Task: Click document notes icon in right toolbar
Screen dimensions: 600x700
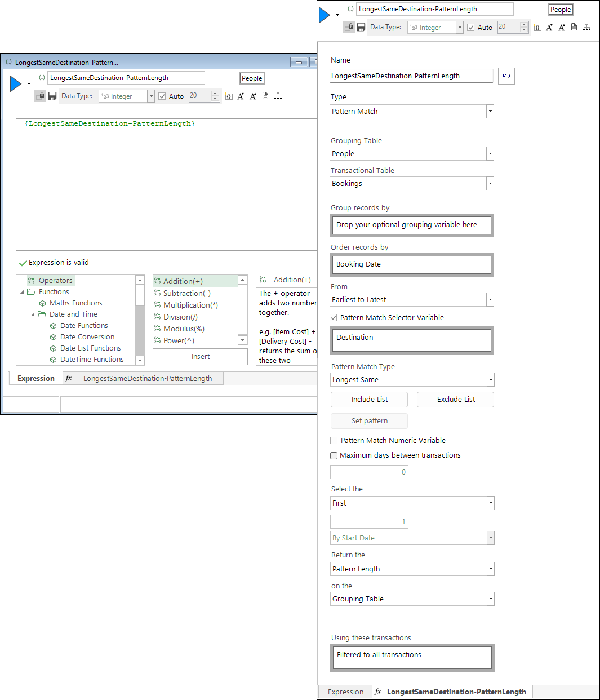Action: [x=574, y=27]
